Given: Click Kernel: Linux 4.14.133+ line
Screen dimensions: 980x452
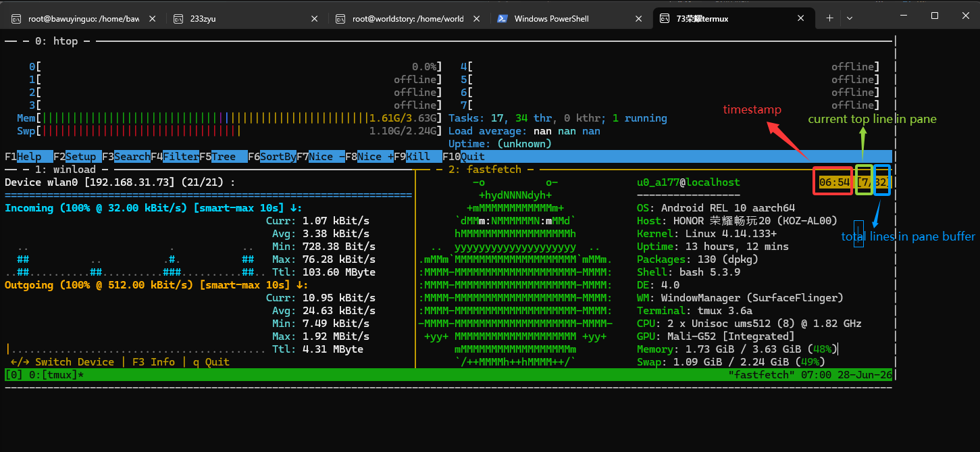Looking at the screenshot, I should click(x=706, y=234).
